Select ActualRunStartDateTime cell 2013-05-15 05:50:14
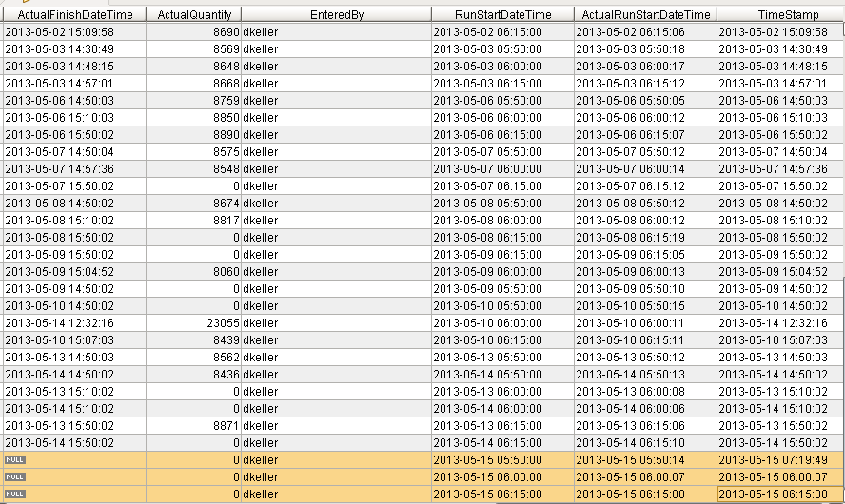The height and width of the screenshot is (504, 845). coord(645,460)
